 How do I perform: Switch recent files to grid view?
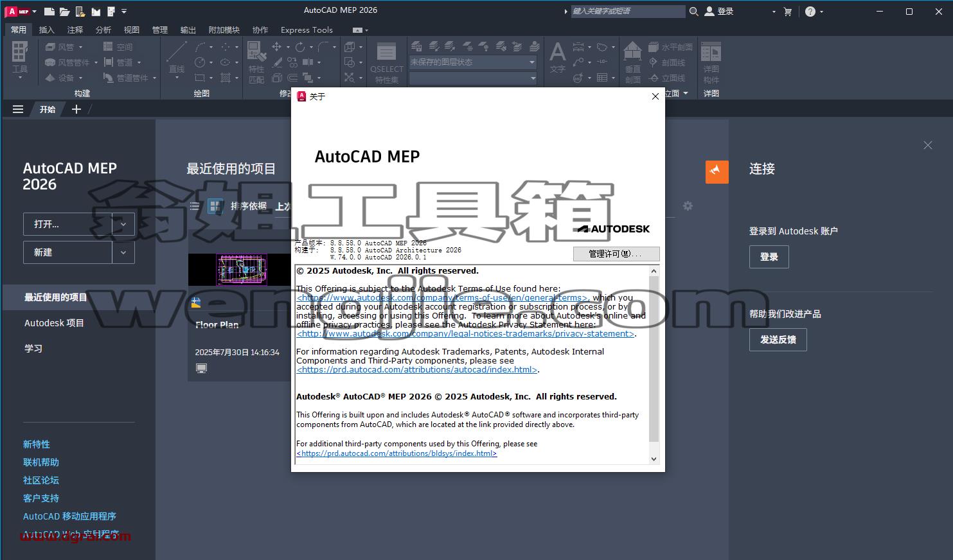215,206
